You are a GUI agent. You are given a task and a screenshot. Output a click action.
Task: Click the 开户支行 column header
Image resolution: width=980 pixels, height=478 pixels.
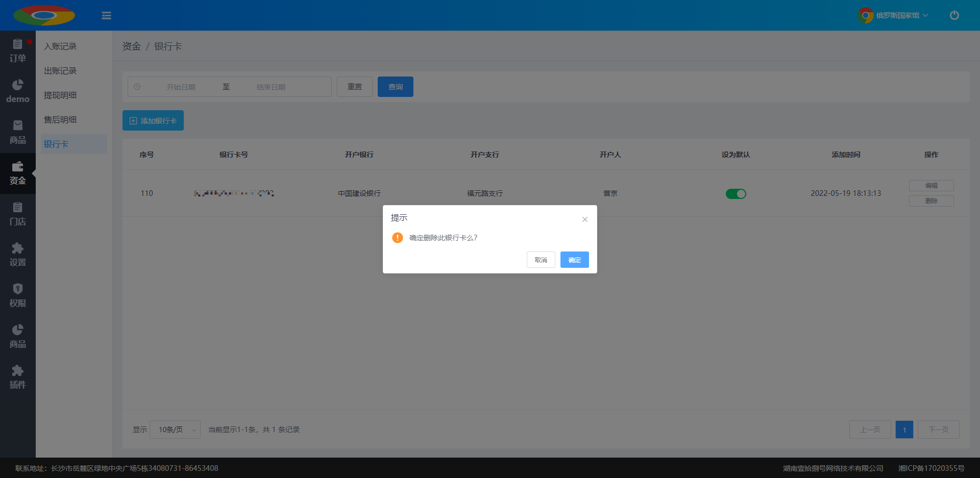pos(485,155)
